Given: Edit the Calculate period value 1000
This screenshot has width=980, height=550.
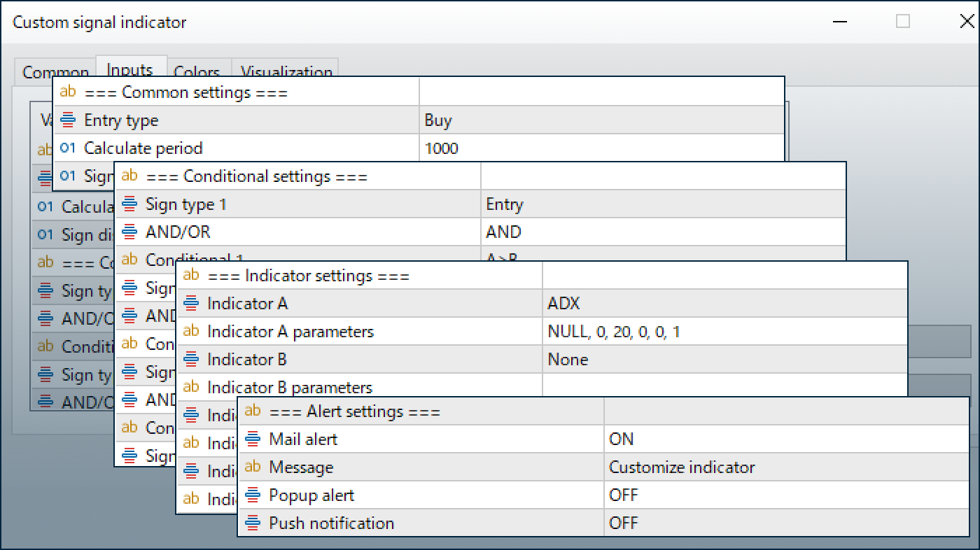Looking at the screenshot, I should pyautogui.click(x=601, y=148).
